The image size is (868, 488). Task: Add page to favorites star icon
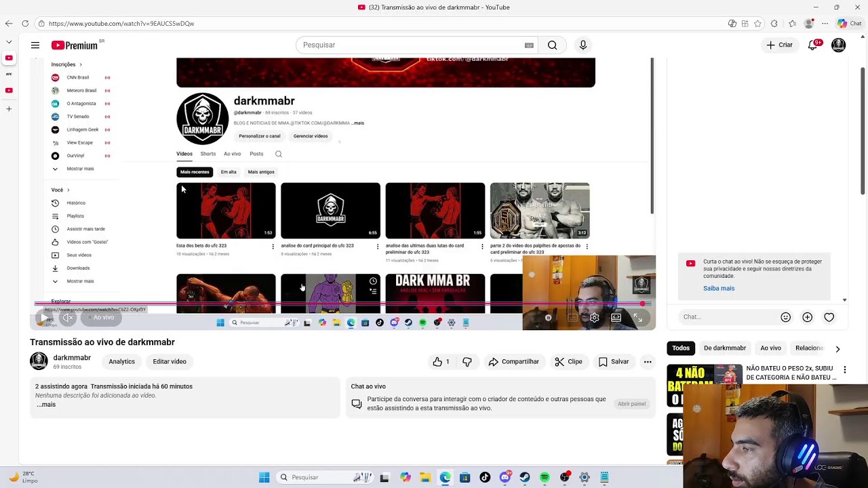click(x=757, y=24)
